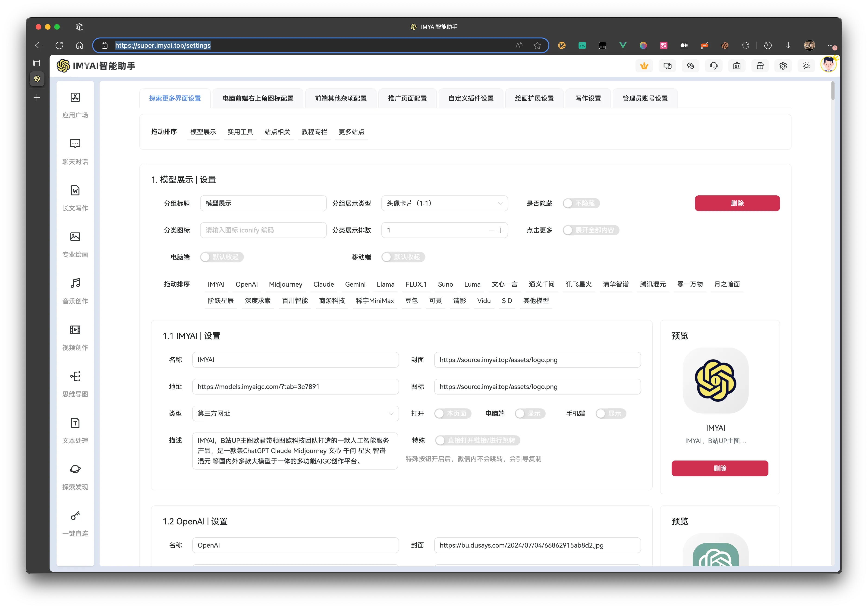Viewport: 868px width, 608px height.
Task: Delete the 模型展示 group with 删除 button
Action: tap(737, 203)
